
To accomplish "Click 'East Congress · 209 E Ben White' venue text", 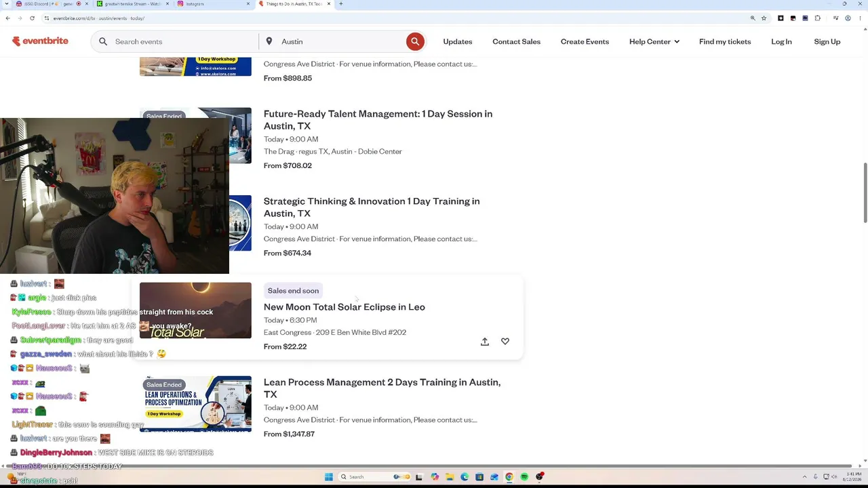I will coord(335,332).
